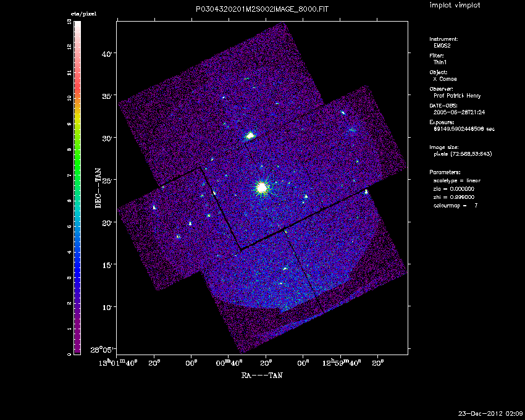This screenshot has height=420, width=525.
Task: Click the 'DEC--TAN' axis label
Action: pos(98,188)
